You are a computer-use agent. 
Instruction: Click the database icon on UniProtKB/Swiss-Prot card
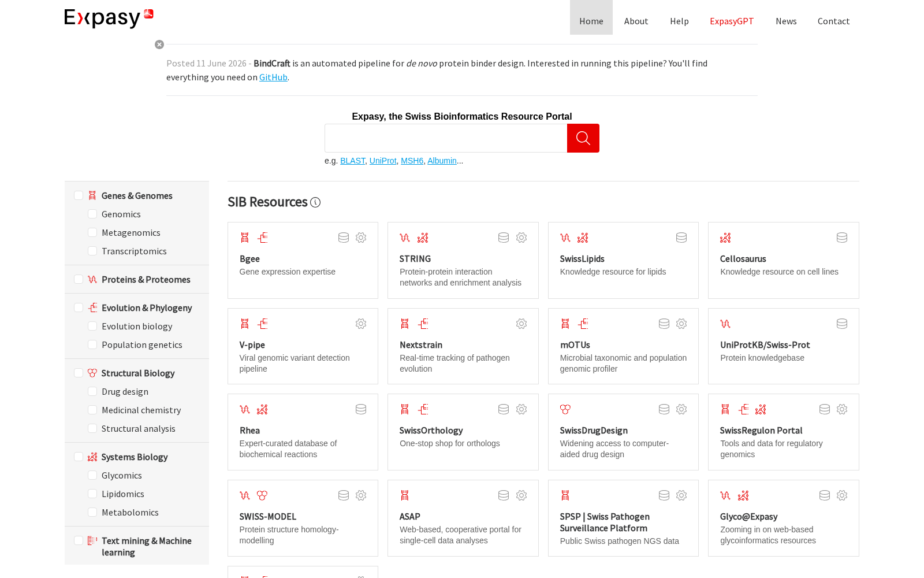842,324
